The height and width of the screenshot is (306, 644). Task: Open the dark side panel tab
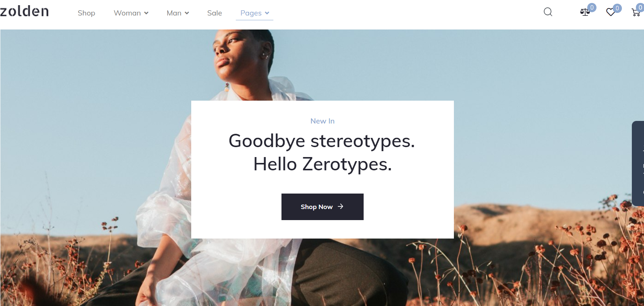tap(638, 163)
